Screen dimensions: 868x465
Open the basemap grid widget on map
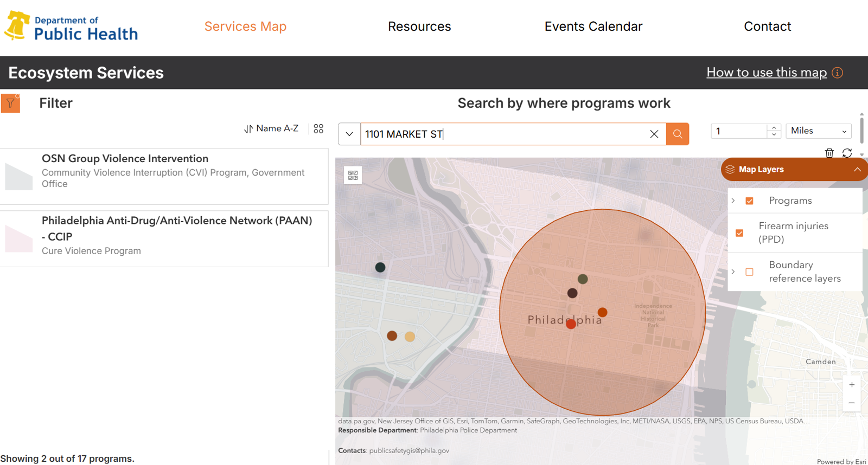(353, 175)
